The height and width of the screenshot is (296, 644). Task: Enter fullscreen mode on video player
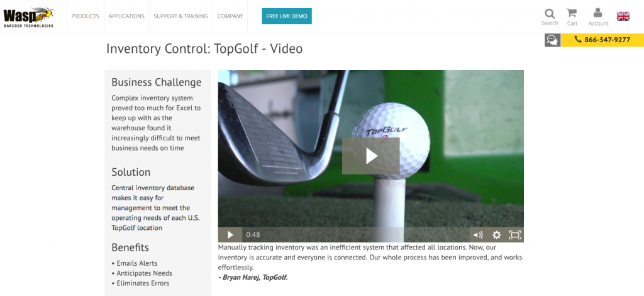(x=514, y=235)
